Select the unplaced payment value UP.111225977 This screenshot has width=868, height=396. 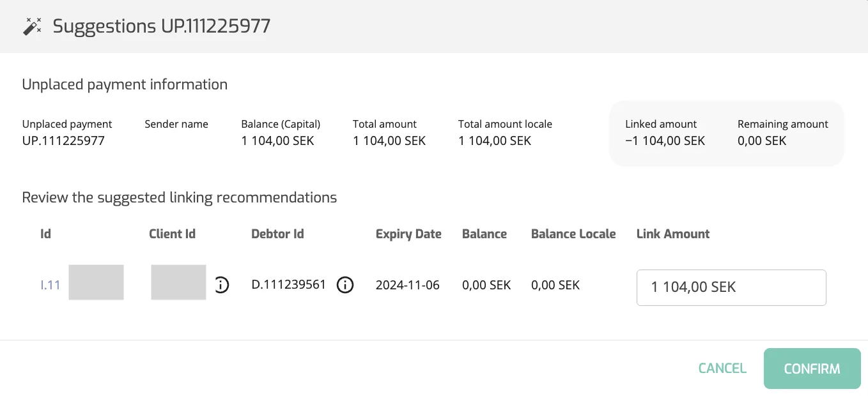[63, 141]
